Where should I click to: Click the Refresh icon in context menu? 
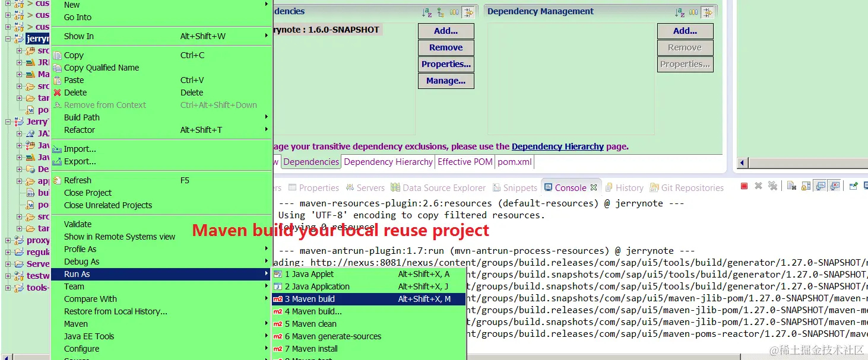click(x=57, y=180)
